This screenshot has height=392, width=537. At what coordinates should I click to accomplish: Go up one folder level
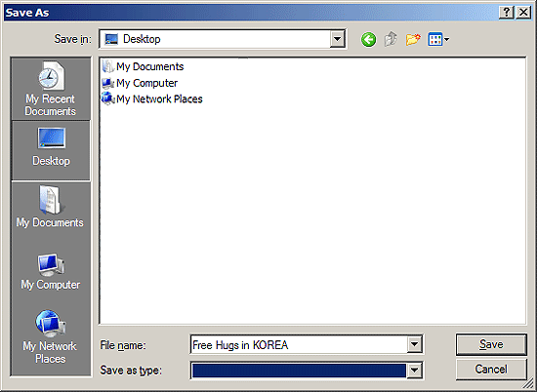coord(391,39)
